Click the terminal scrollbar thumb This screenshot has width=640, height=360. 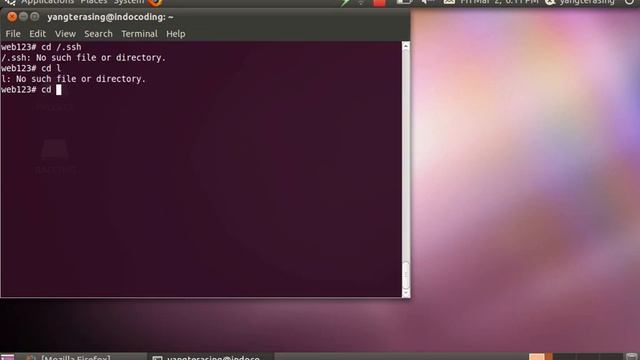click(406, 276)
